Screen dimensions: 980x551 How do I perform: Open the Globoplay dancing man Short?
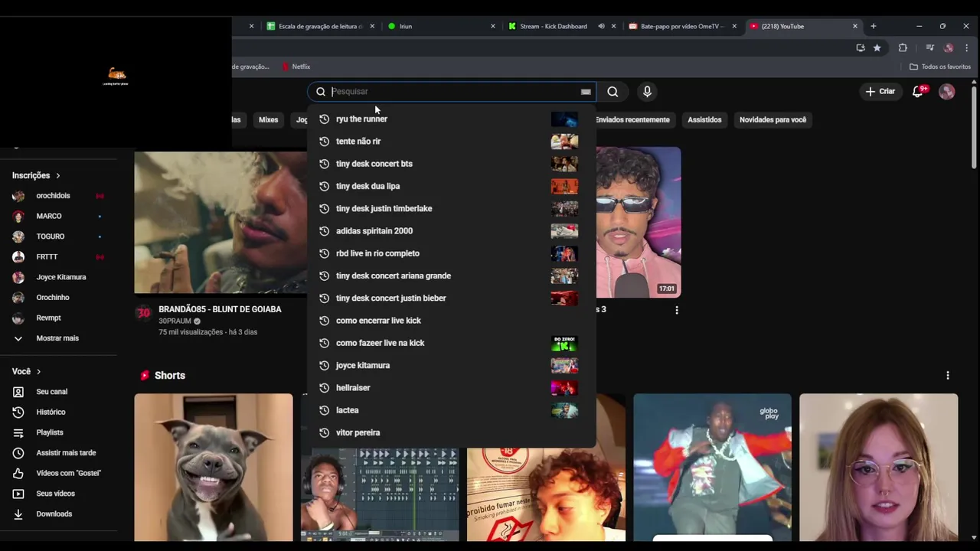712,468
